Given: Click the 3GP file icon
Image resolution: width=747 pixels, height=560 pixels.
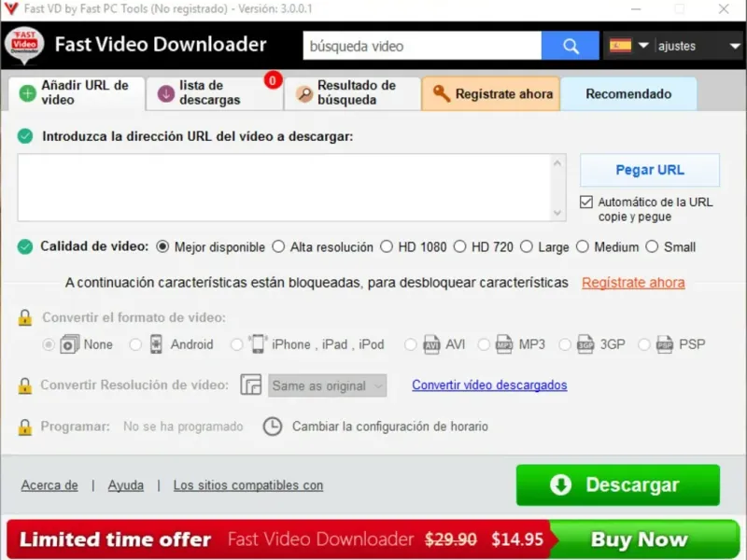Looking at the screenshot, I should point(585,343).
